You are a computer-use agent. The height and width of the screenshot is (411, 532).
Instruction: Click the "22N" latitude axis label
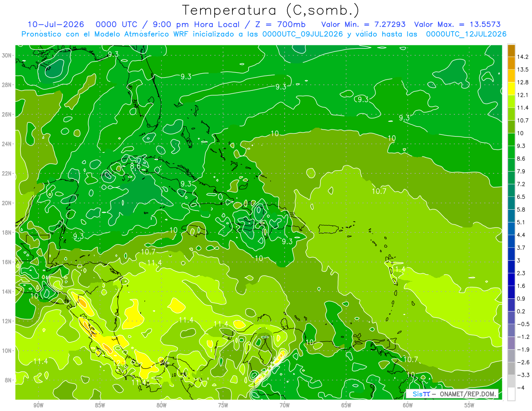tap(7, 173)
